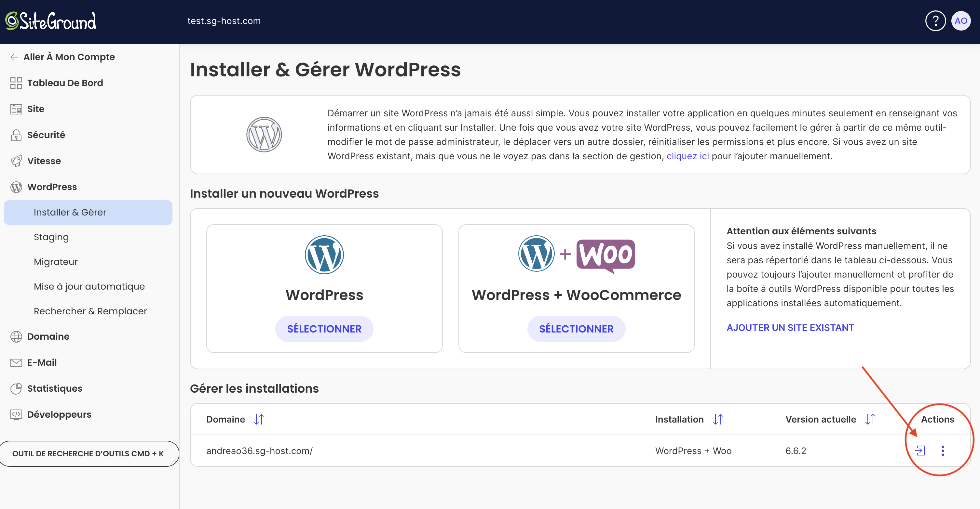This screenshot has height=509, width=980.
Task: Select WordPress + WooCommerce installation
Action: (x=576, y=328)
